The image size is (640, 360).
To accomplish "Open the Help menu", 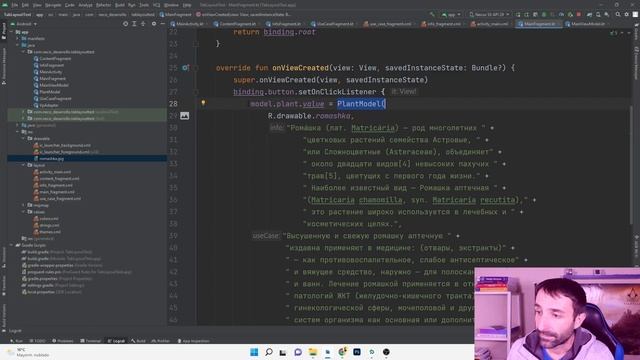I will tap(187, 5).
